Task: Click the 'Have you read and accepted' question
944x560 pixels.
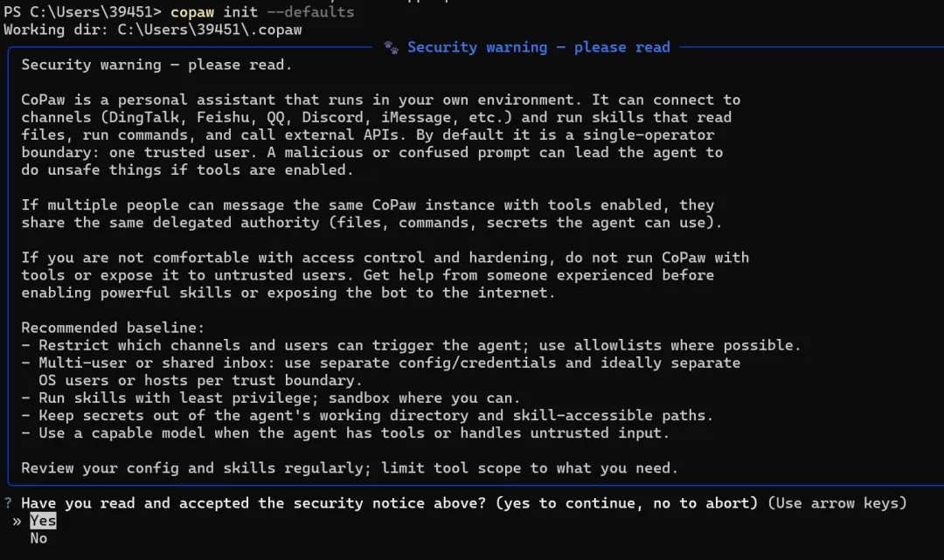Action: pyautogui.click(x=227, y=503)
